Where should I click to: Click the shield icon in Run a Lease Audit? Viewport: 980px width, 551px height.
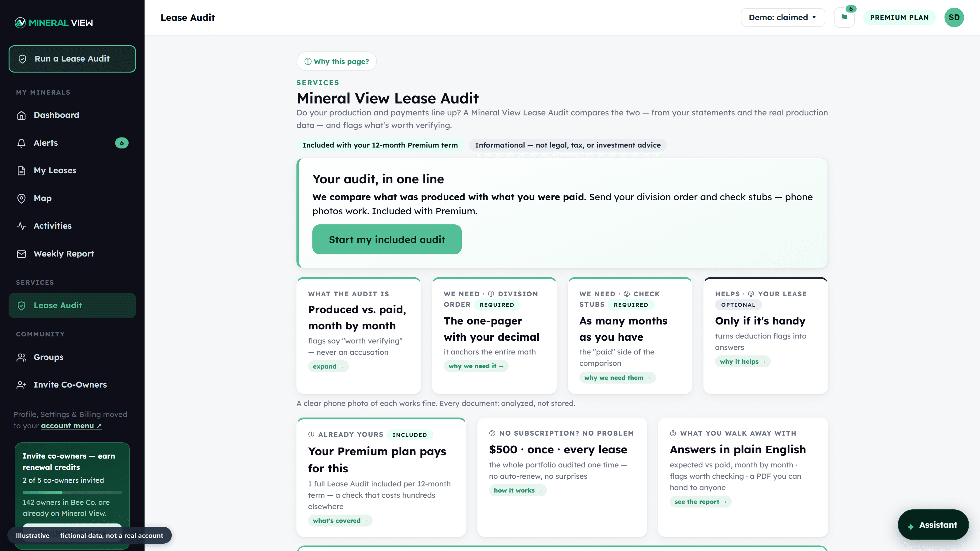22,59
